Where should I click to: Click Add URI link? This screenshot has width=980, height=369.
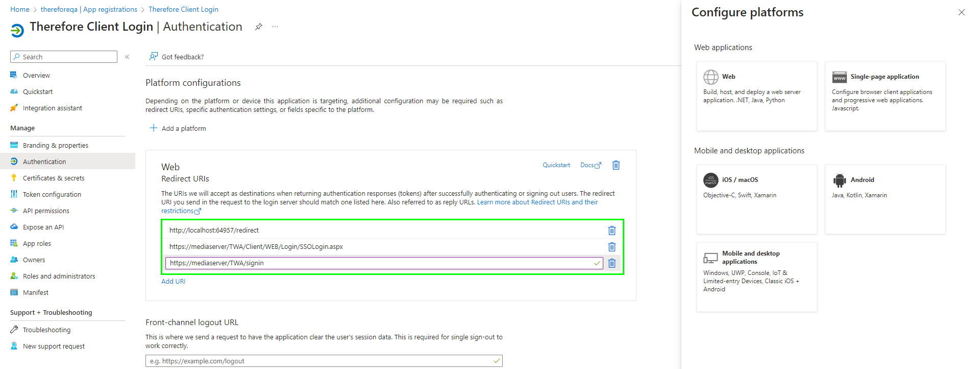pyautogui.click(x=174, y=281)
